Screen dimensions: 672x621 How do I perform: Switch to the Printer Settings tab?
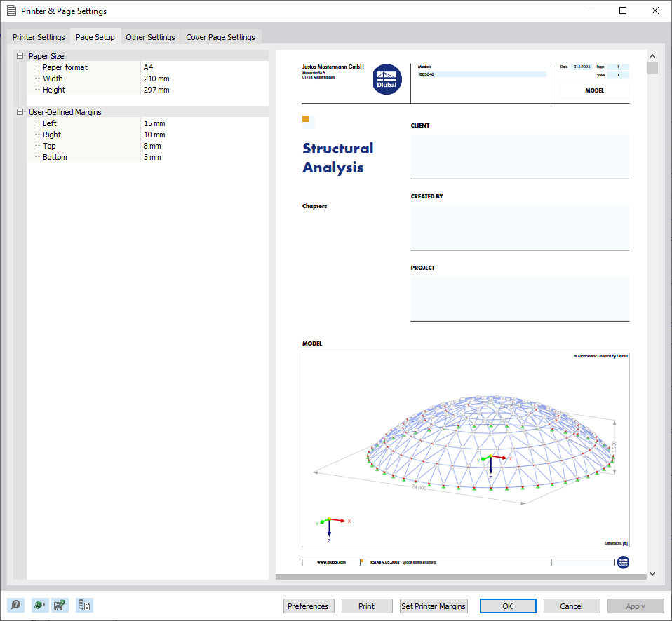(x=39, y=37)
